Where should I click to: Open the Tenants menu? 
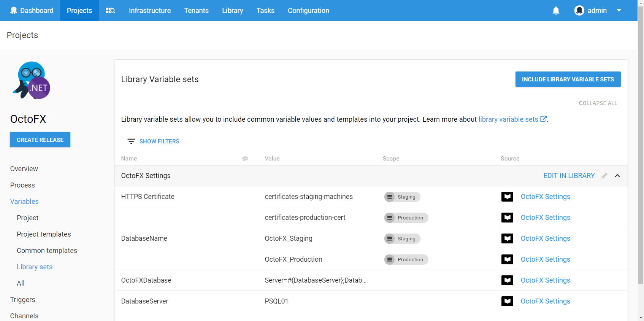click(x=197, y=11)
